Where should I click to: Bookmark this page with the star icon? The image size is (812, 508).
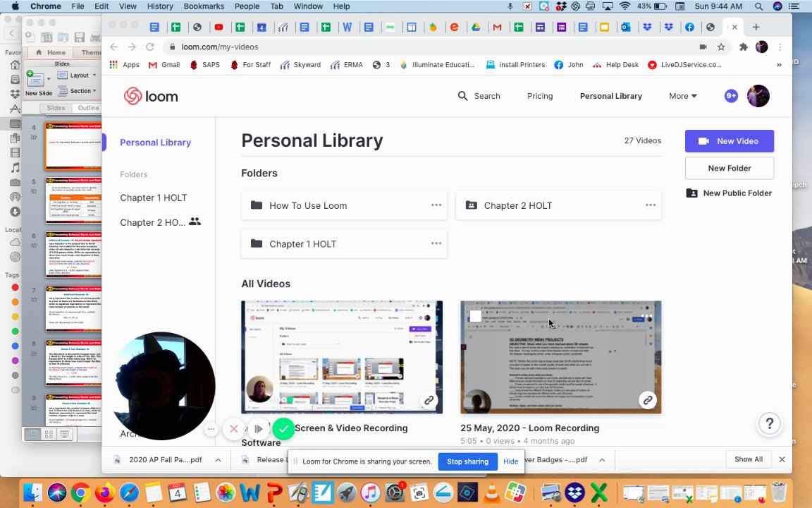[x=721, y=47]
